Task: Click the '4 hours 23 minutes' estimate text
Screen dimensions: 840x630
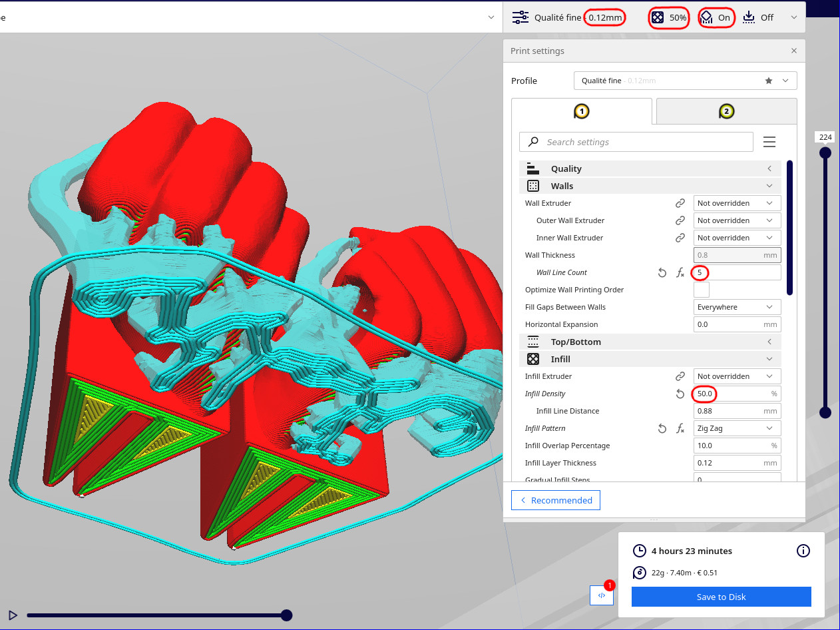Action: 692,551
